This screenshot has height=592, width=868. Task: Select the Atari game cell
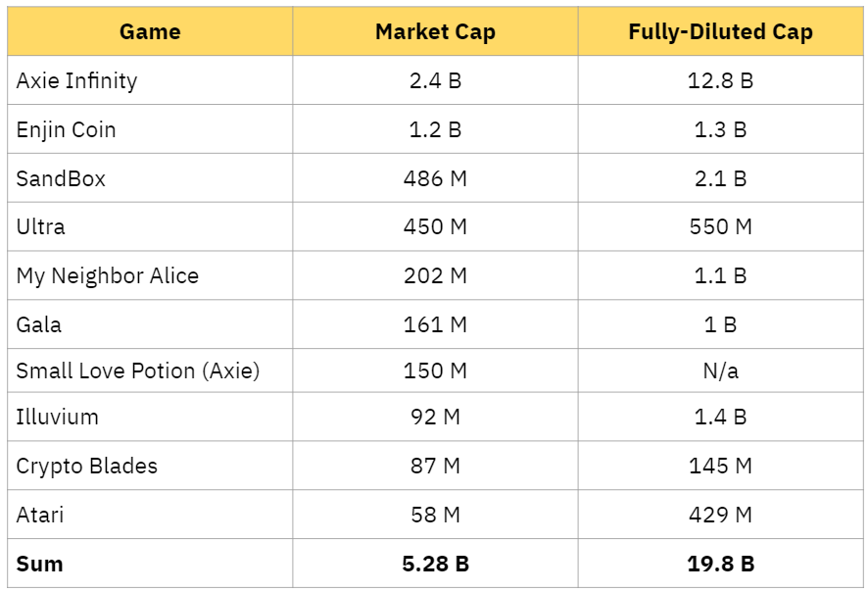click(x=40, y=515)
